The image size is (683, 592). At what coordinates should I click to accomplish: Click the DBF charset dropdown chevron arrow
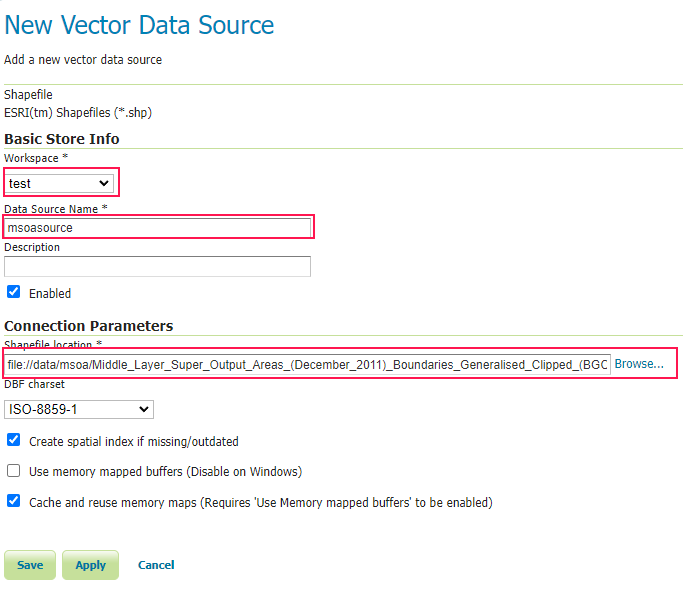point(144,409)
